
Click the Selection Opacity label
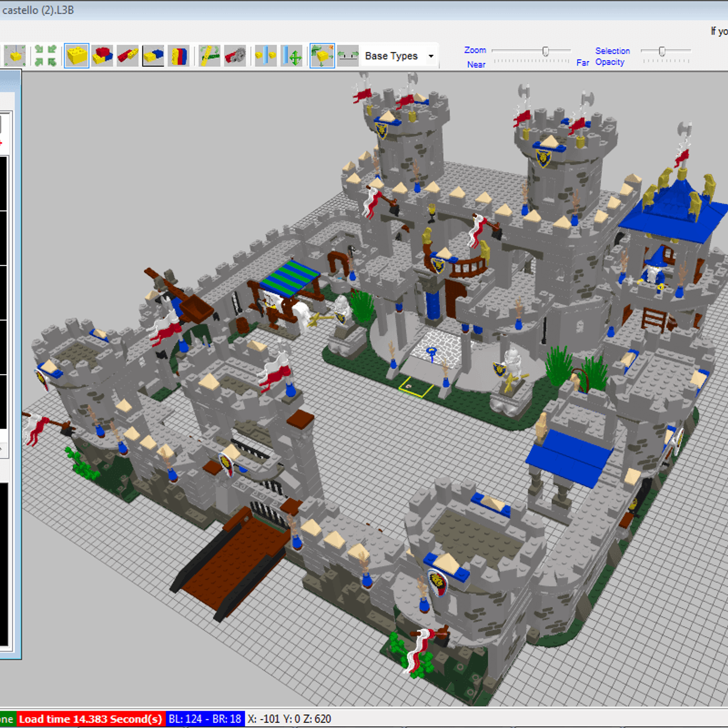click(612, 56)
